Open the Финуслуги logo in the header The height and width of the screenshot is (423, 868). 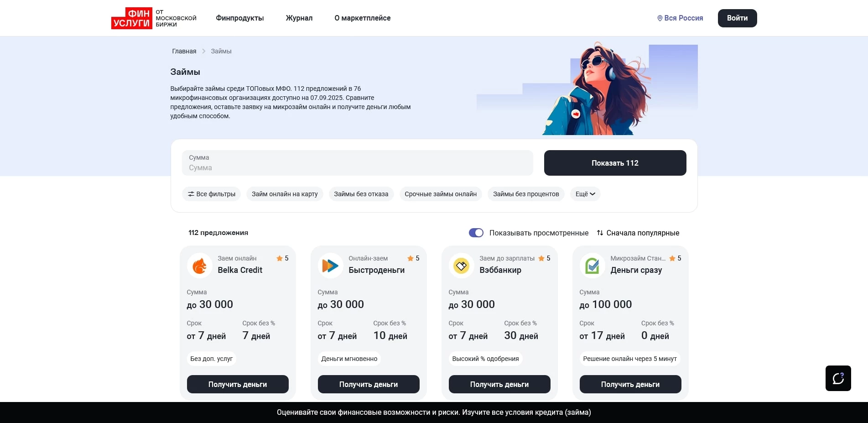[x=131, y=18]
